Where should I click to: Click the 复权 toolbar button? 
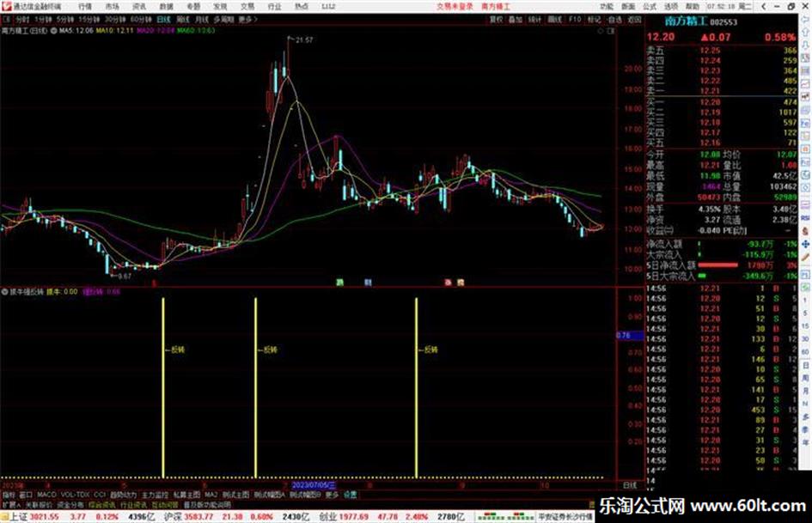click(496, 19)
